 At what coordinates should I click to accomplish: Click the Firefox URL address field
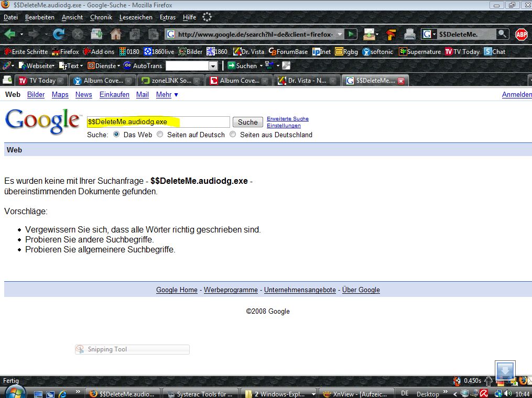point(254,34)
